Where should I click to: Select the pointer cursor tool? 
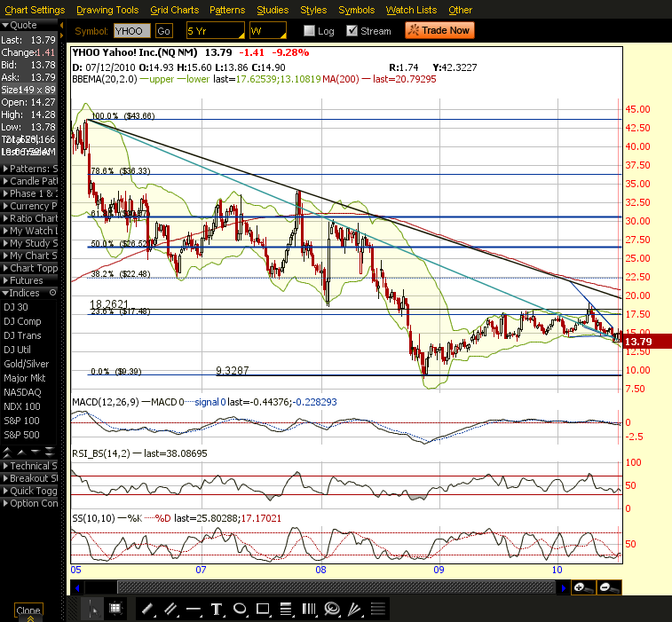pos(93,609)
